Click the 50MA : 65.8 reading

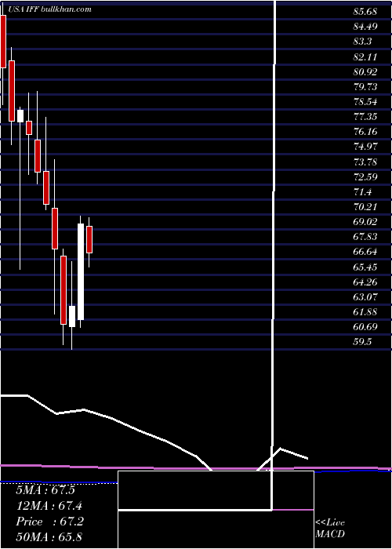[49, 537]
